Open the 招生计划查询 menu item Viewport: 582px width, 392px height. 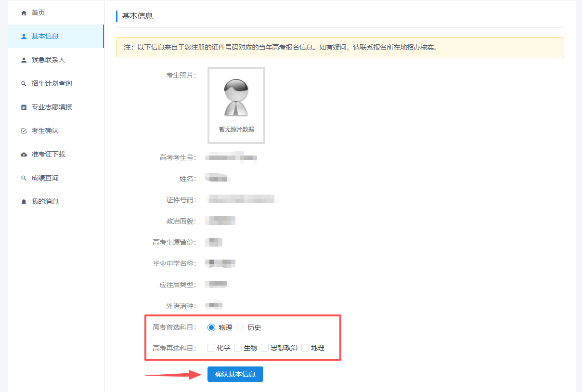[x=52, y=84]
